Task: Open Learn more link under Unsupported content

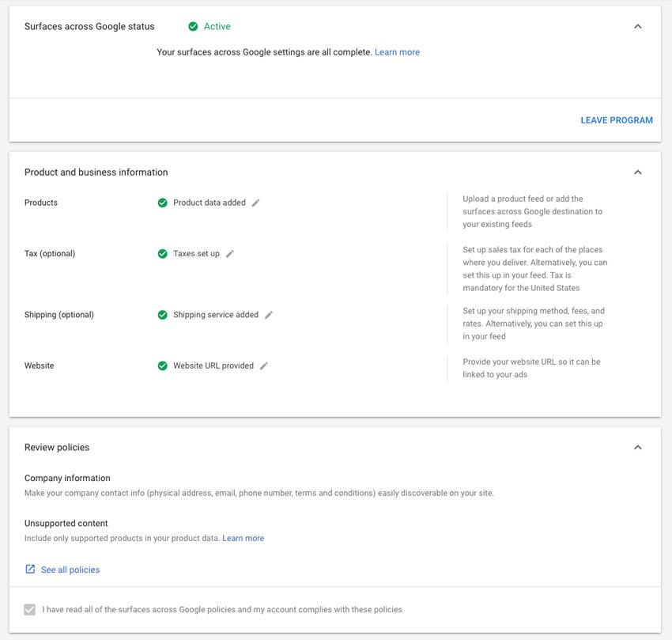Action: click(243, 539)
